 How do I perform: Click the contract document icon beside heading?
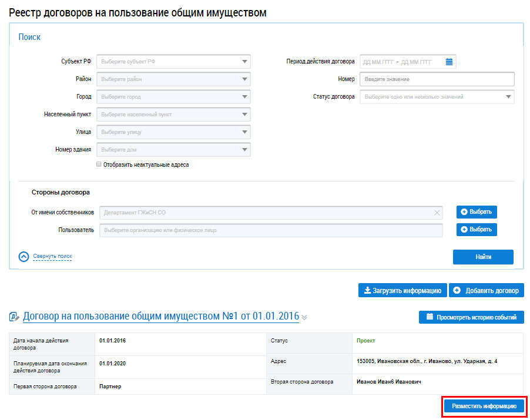tap(14, 317)
